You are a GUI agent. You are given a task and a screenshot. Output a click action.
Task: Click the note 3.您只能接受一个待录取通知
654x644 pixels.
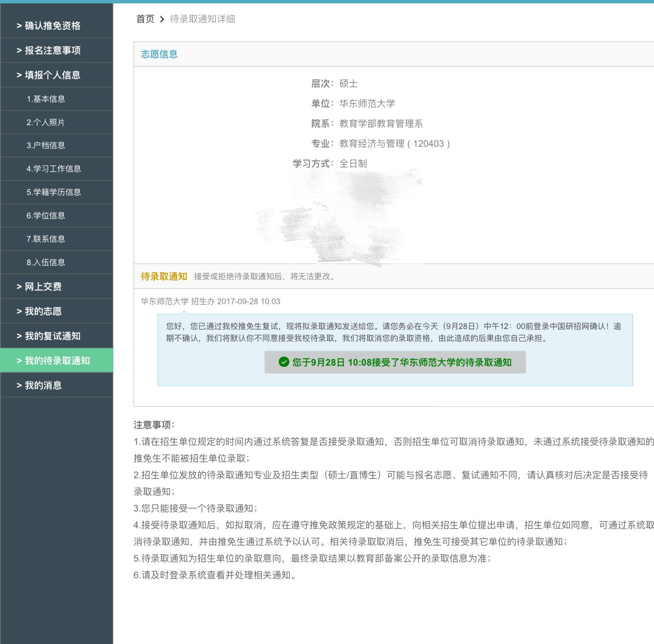(x=195, y=508)
